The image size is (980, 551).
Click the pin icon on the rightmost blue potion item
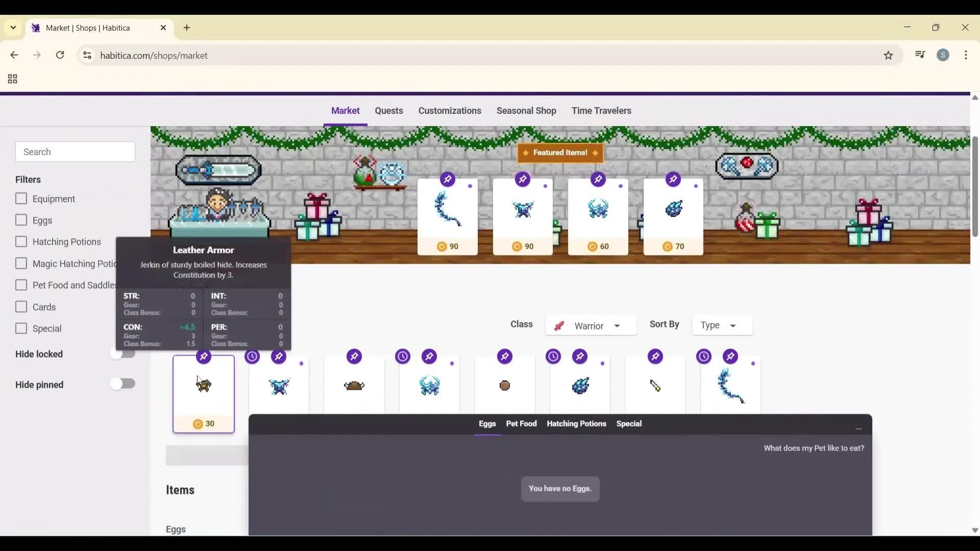[x=730, y=357]
